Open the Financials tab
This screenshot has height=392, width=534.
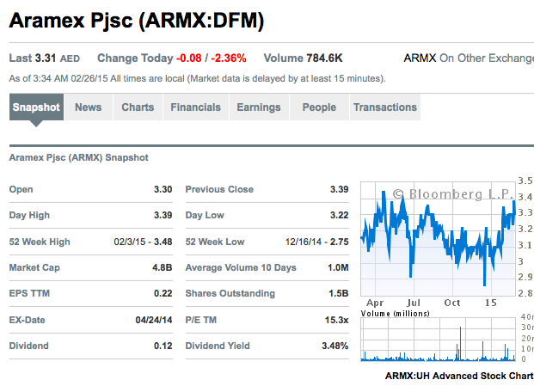click(195, 107)
